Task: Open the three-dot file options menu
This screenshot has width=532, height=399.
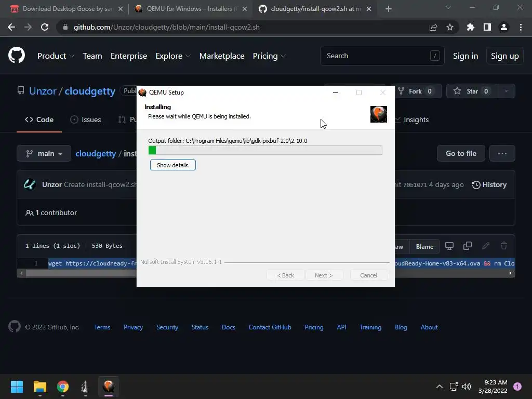Action: [x=502, y=153]
